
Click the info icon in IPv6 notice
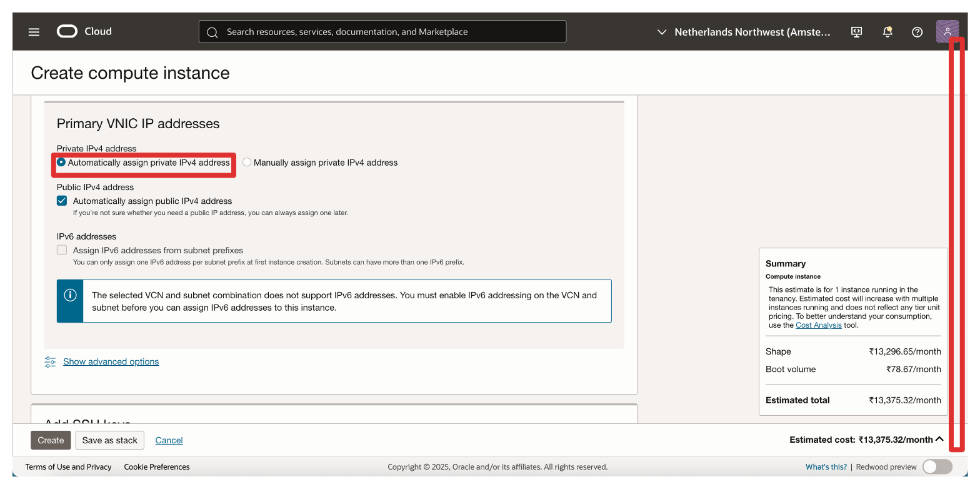(70, 295)
